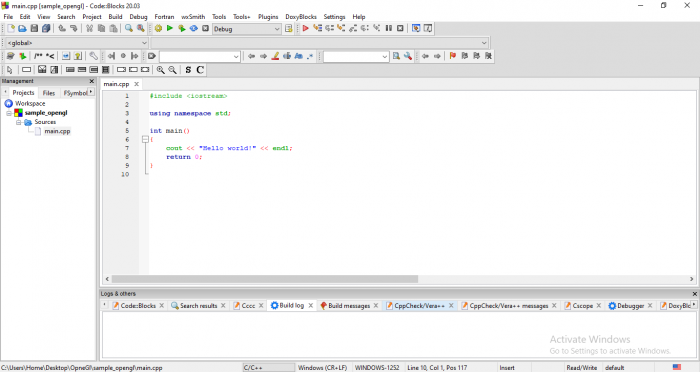
Task: Open the Debugger log tab
Action: 630,305
